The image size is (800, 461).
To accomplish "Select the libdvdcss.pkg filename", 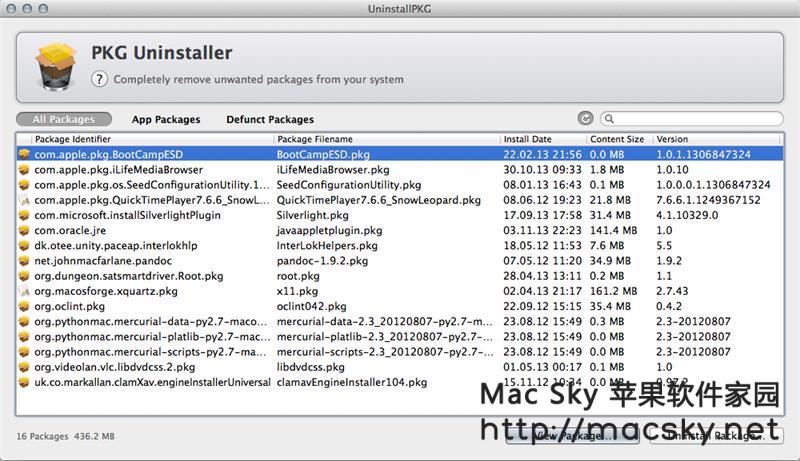I will [310, 367].
